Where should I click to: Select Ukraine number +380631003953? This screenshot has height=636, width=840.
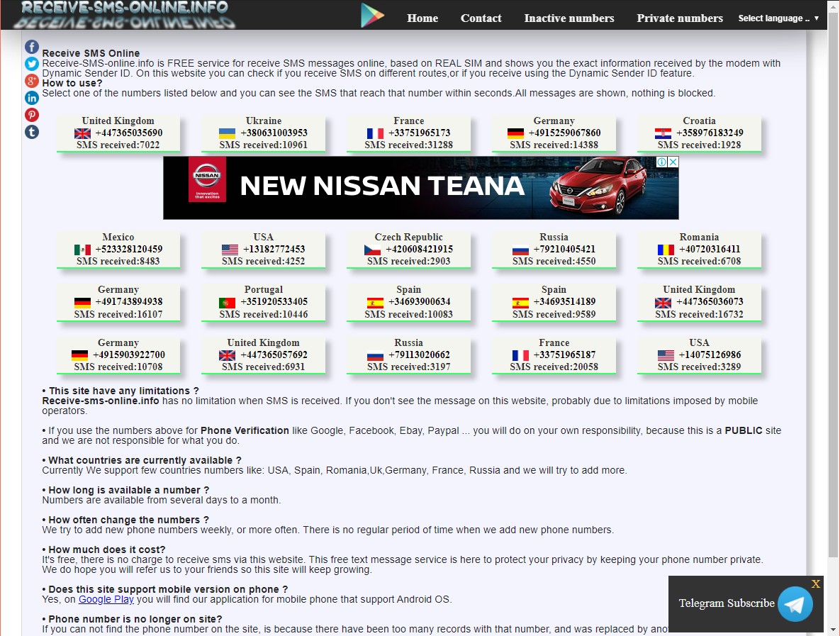pyautogui.click(x=274, y=133)
